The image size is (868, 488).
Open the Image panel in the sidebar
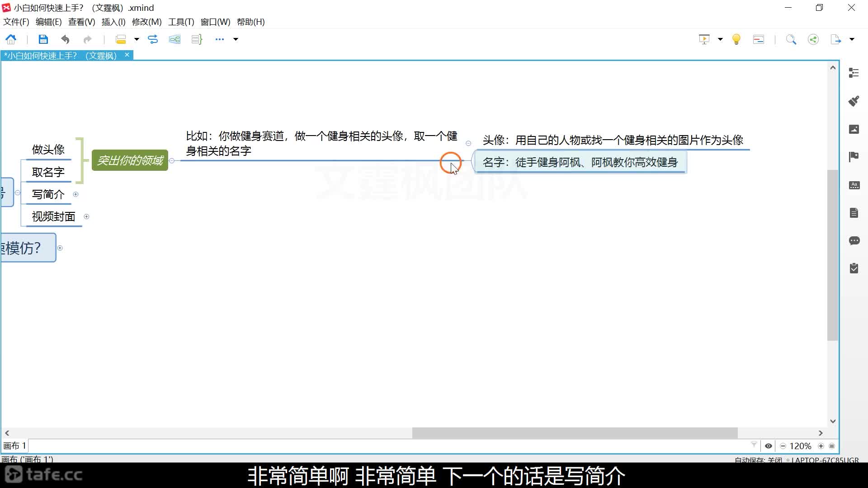pos(854,129)
